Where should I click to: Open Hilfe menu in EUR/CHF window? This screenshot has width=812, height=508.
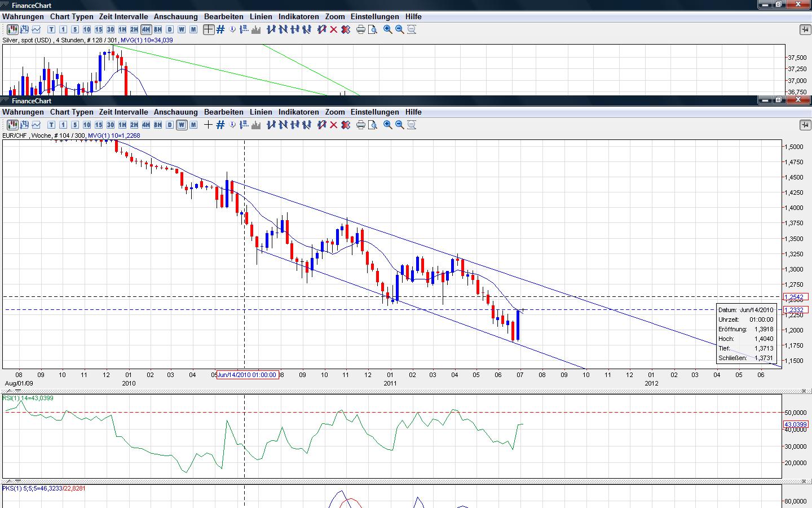tap(413, 112)
